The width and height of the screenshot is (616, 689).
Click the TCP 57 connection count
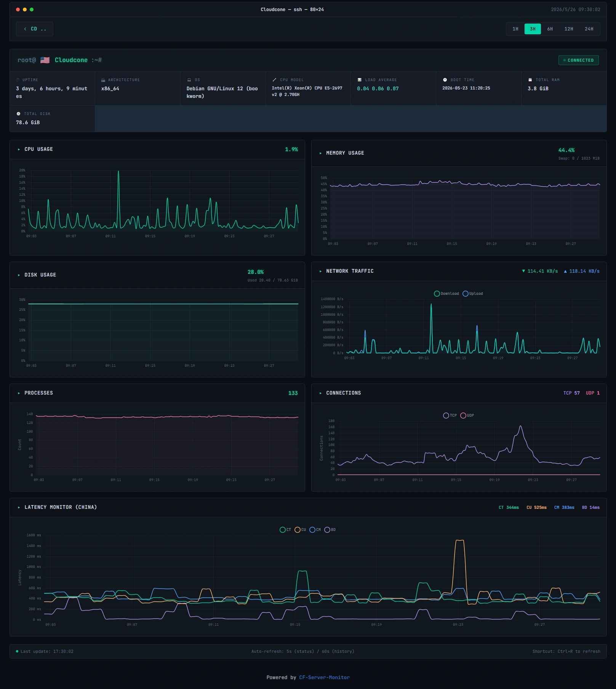pos(571,393)
